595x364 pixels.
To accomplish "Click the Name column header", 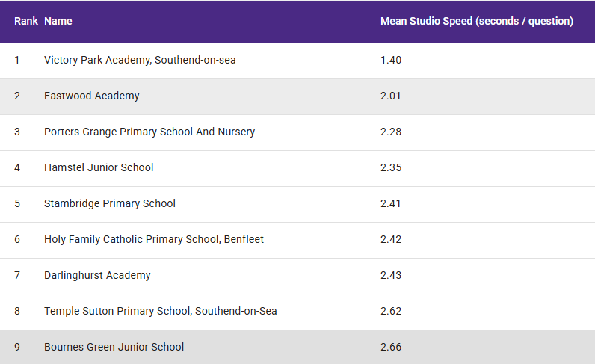I will 58,21.
